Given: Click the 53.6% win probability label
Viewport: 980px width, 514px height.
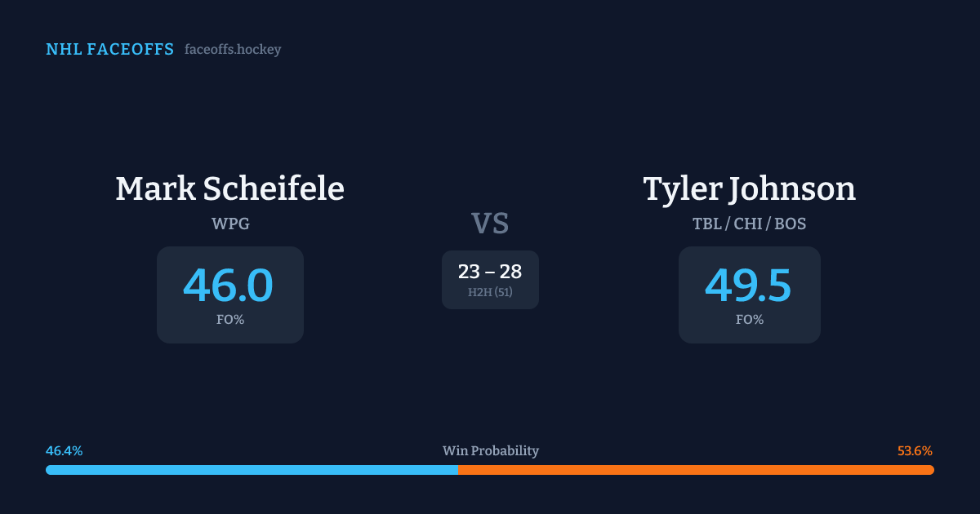Looking at the screenshot, I should click(915, 451).
